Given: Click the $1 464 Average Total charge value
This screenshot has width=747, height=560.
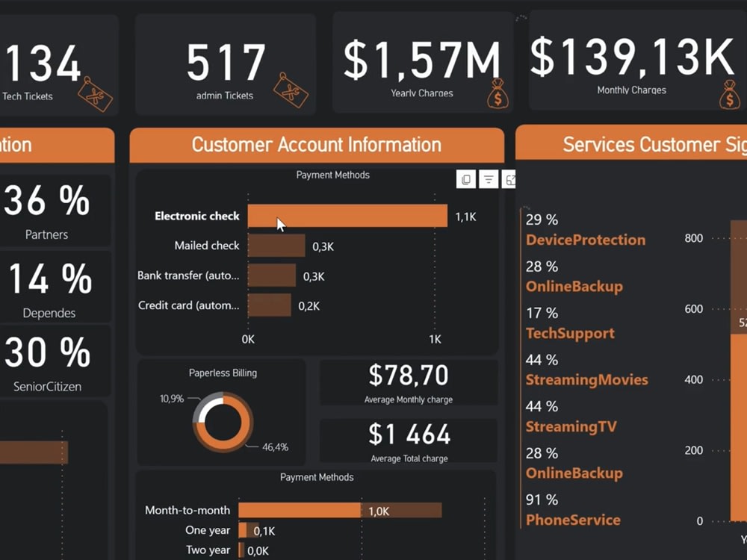Looking at the screenshot, I should 409,434.
